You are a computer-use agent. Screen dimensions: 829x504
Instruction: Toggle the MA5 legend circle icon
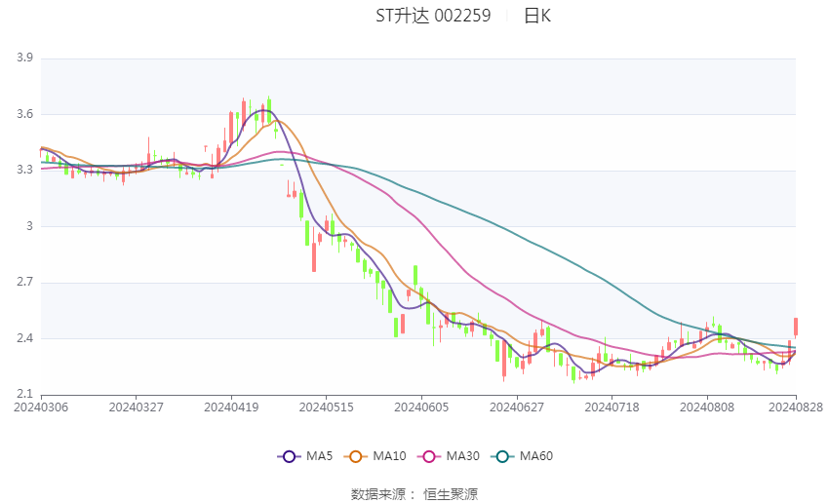[x=289, y=456]
